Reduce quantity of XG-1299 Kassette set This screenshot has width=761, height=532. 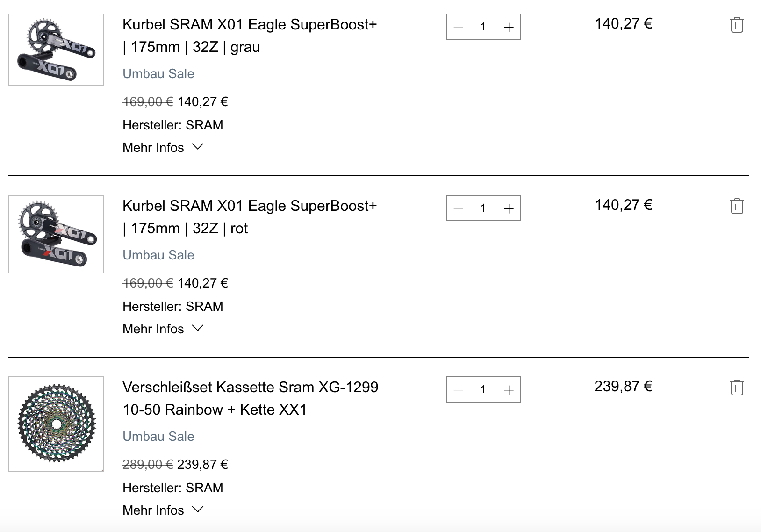point(459,390)
